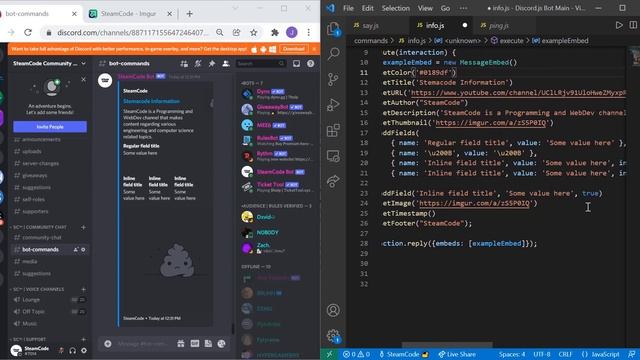Add channel to Community Chat category
Screen dimensions: 640x360
pos(83,227)
